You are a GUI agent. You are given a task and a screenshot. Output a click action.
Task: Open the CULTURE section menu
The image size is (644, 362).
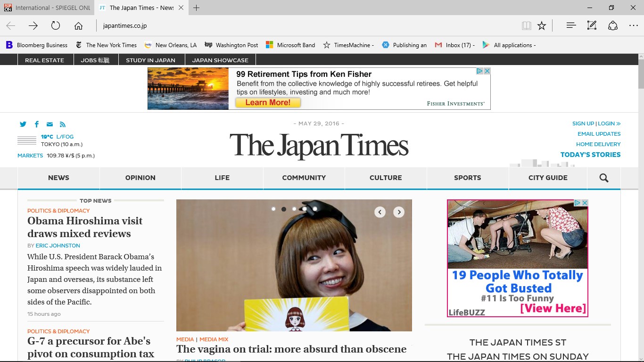386,178
